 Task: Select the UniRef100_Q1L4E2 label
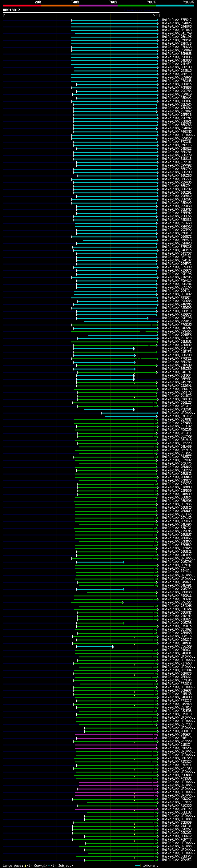click(x=176, y=64)
